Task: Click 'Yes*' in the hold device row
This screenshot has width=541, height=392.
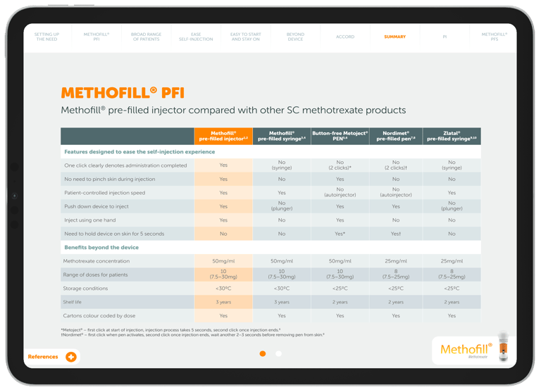Action: click(x=340, y=234)
